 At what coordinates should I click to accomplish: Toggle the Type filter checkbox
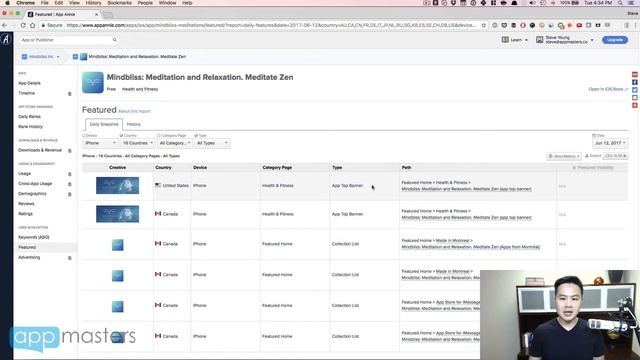click(196, 136)
